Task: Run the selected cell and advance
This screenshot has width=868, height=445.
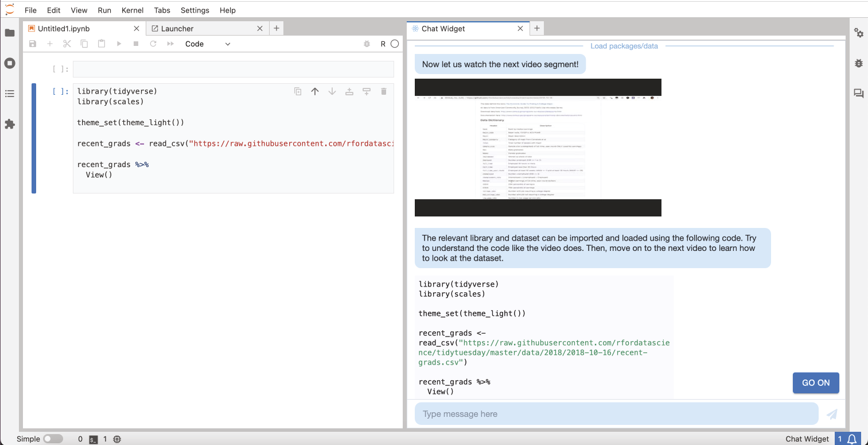Action: pos(119,44)
